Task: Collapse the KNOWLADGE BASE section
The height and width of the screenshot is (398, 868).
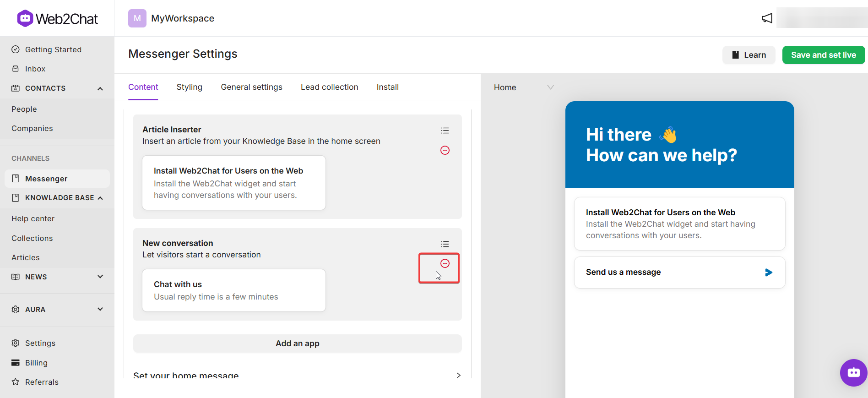Action: coord(100,198)
